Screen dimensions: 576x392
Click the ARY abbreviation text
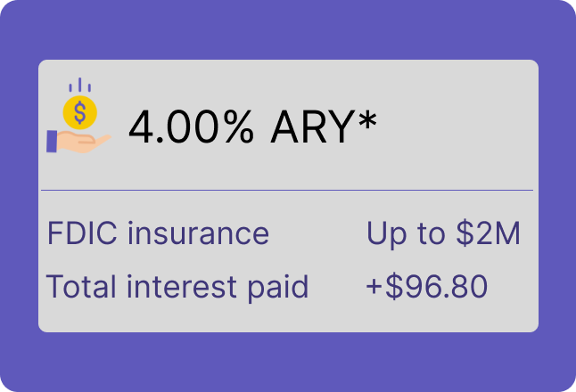[x=313, y=127]
